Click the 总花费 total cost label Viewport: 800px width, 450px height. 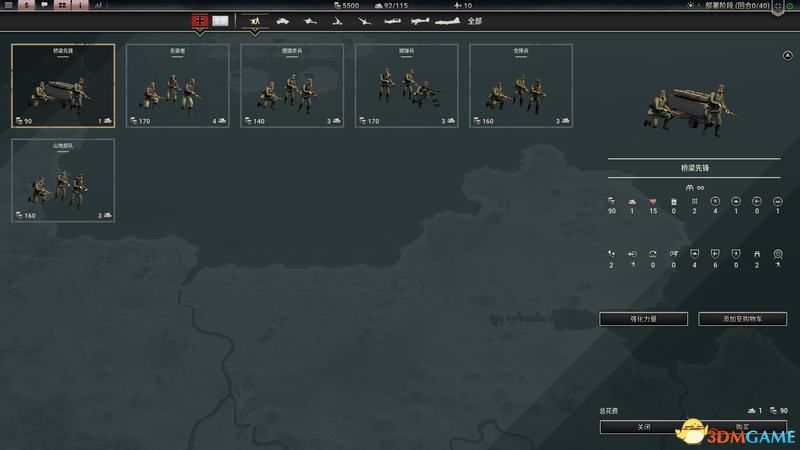609,411
